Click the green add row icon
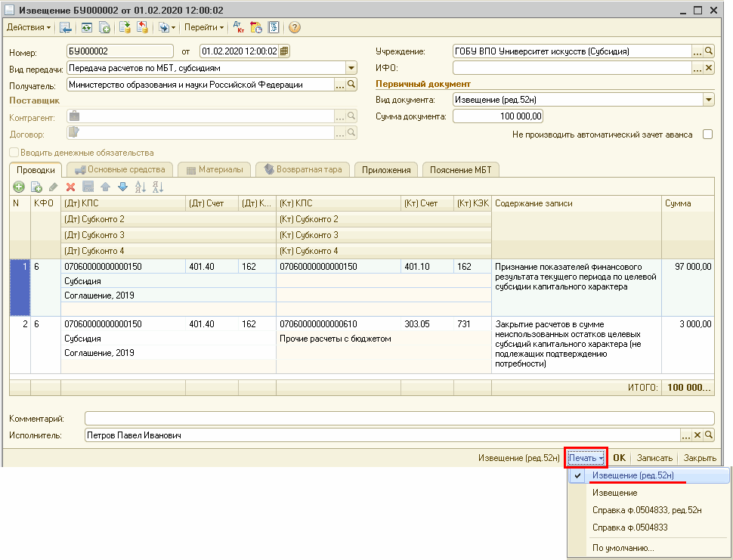The width and height of the screenshot is (733, 560). tap(19, 187)
